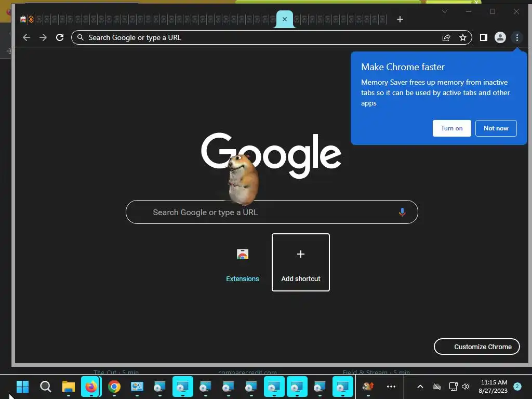532x399 pixels.
Task: Open Customize Chrome
Action: point(477,347)
